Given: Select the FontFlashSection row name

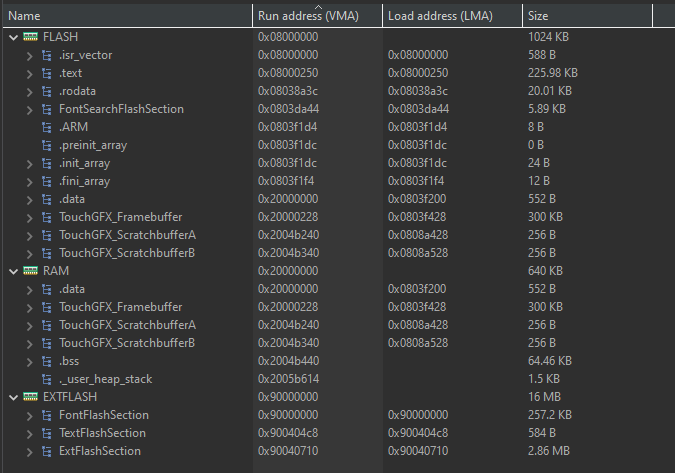Looking at the screenshot, I should (x=104, y=415).
